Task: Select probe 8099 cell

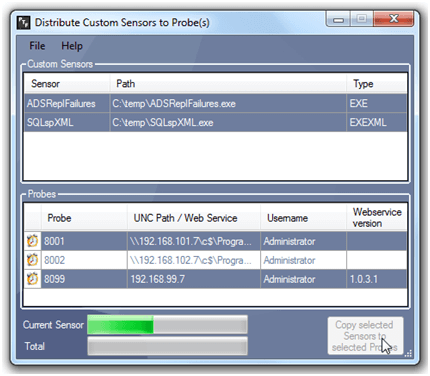Action: click(84, 279)
